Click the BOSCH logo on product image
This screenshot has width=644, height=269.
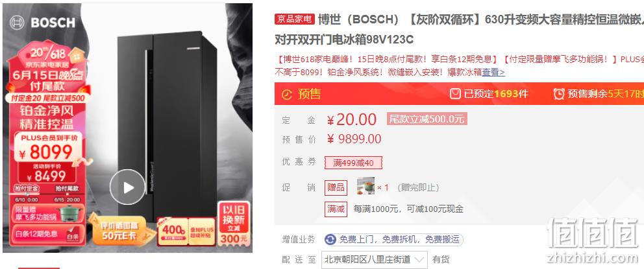point(43,22)
